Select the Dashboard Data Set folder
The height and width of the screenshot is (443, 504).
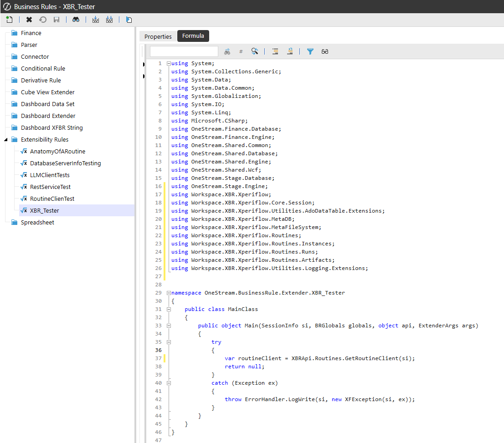(47, 104)
